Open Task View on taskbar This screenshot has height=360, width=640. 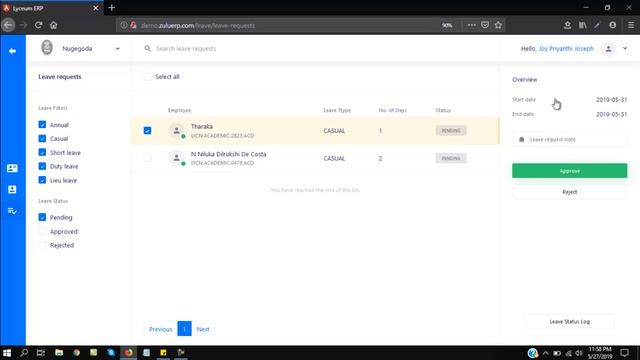41,353
